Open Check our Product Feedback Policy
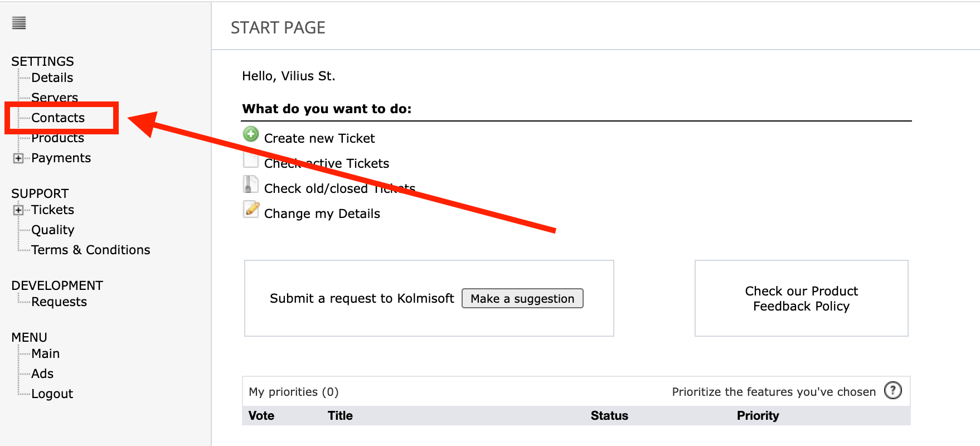980x446 pixels. click(801, 299)
